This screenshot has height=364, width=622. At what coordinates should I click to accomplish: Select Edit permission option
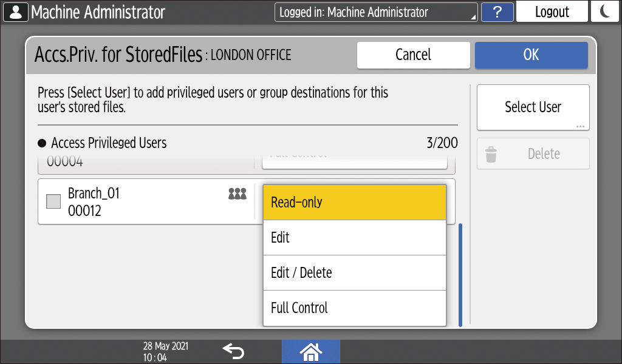(354, 237)
